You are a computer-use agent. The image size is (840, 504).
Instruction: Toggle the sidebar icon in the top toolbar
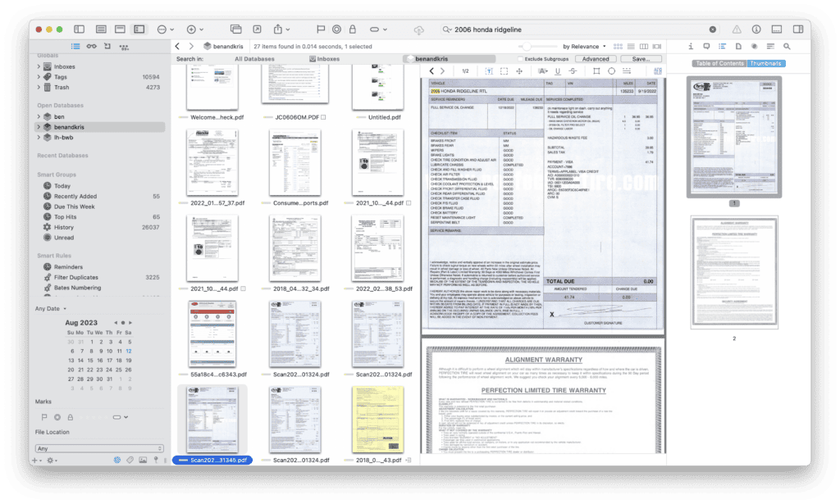coord(80,30)
